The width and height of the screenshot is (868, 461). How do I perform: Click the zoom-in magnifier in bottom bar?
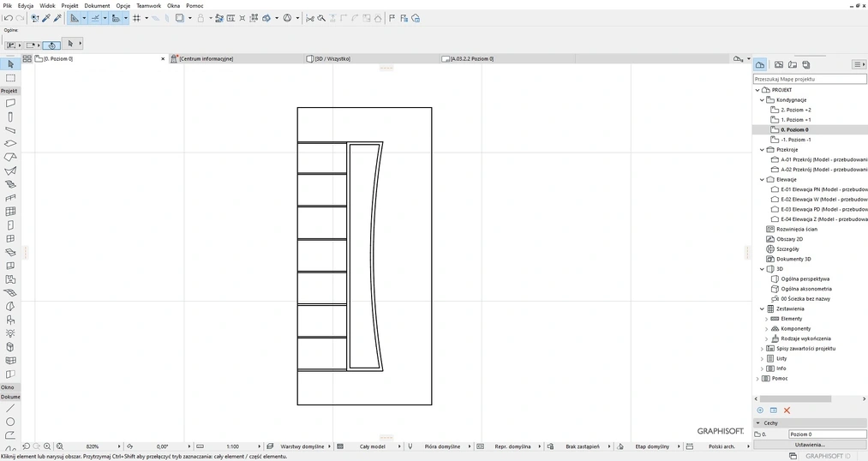pyautogui.click(x=47, y=446)
